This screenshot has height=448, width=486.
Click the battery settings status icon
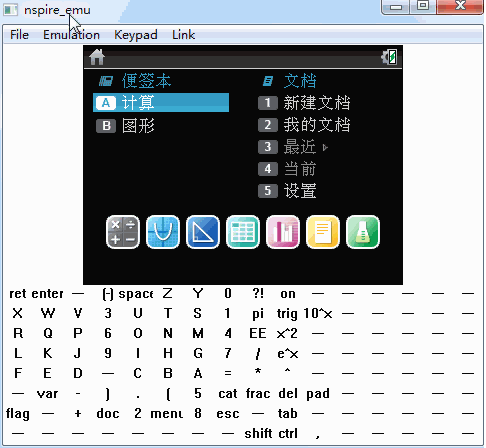tap(389, 57)
